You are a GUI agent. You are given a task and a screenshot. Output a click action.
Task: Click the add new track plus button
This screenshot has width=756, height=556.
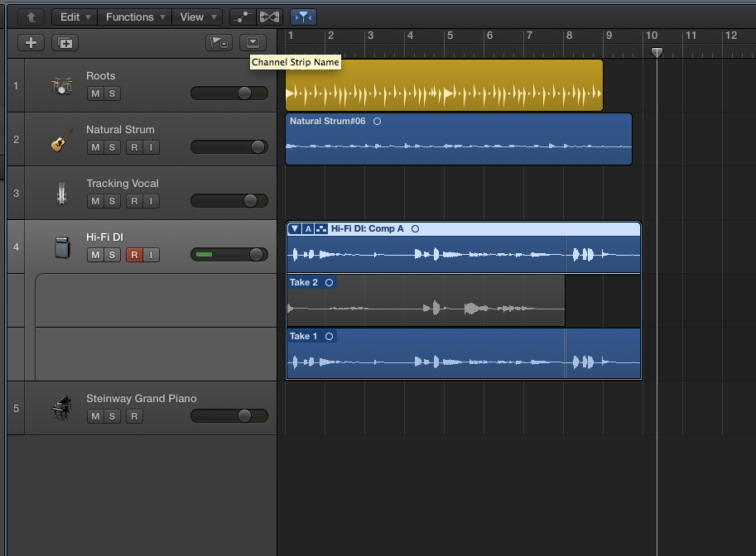pos(31,43)
